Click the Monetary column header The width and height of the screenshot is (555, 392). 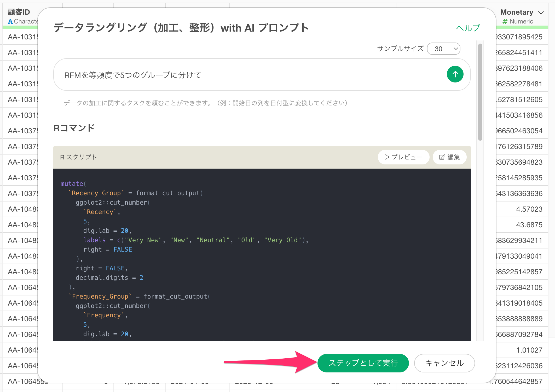[517, 12]
